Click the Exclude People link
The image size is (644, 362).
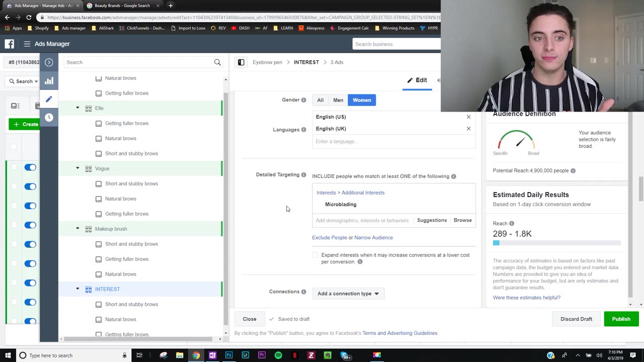point(330,237)
